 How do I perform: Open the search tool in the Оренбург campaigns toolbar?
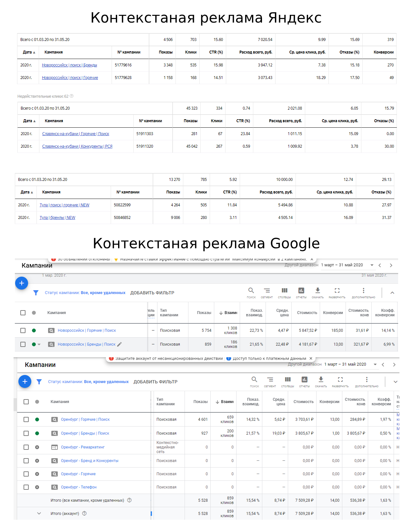click(254, 381)
